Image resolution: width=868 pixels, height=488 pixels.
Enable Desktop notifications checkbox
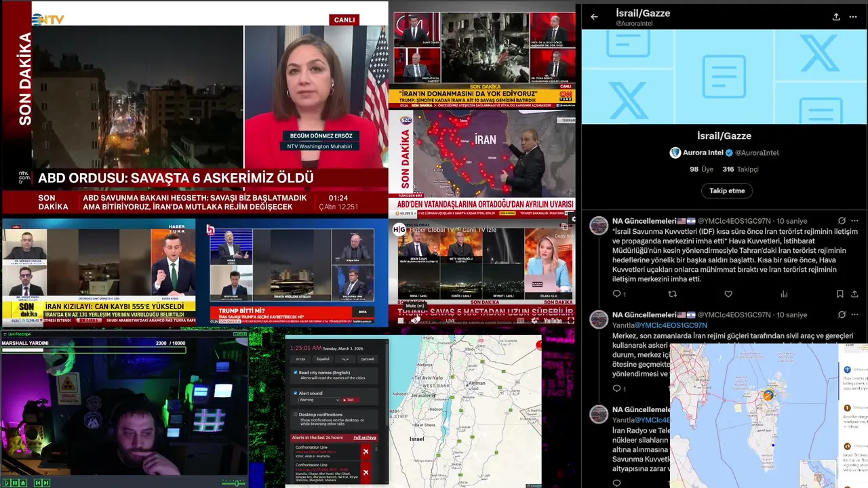click(295, 414)
